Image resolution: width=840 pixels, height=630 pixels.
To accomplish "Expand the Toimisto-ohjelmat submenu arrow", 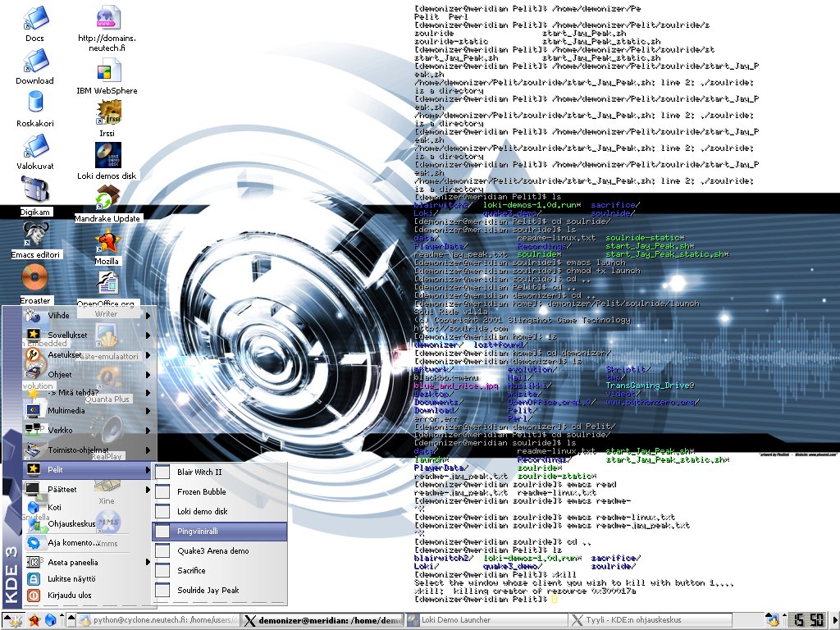I will coord(148,450).
